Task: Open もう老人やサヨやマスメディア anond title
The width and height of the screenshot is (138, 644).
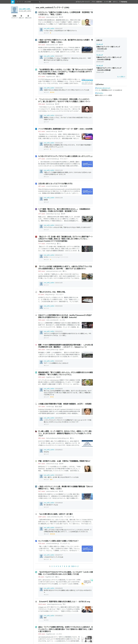Action: click(x=65, y=156)
